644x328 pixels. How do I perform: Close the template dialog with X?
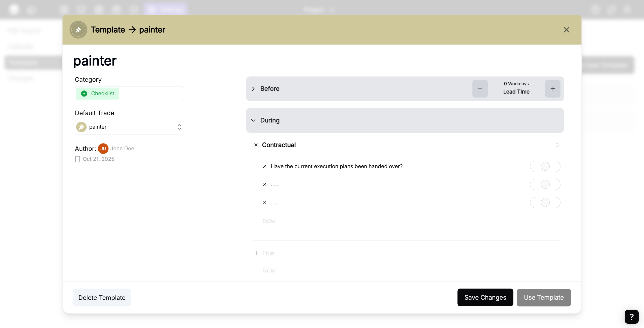[566, 30]
